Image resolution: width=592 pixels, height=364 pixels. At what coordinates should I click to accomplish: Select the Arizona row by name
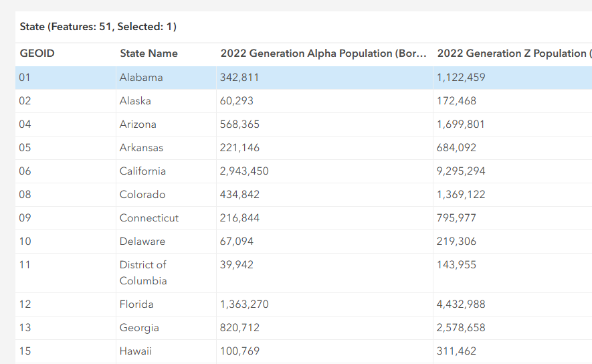click(x=138, y=124)
